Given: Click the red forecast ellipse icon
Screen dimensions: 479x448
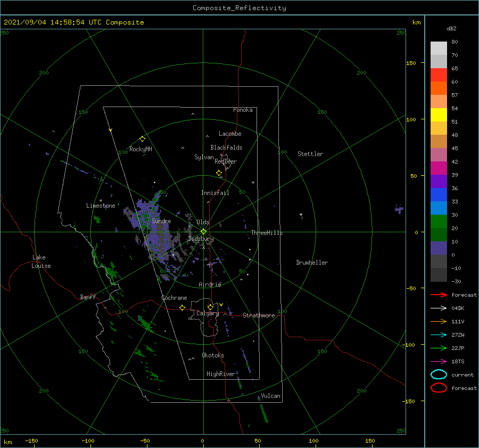Looking at the screenshot, I should pos(439,388).
